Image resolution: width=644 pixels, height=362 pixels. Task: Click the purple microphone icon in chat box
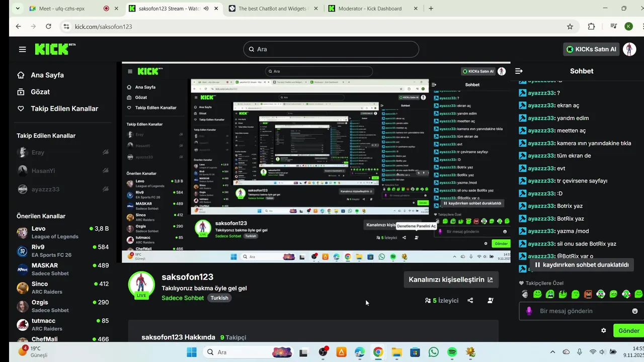(x=529, y=311)
